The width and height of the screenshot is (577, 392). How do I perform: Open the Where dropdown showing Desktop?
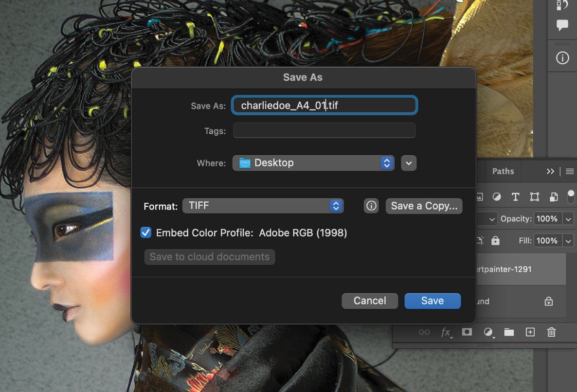(313, 163)
